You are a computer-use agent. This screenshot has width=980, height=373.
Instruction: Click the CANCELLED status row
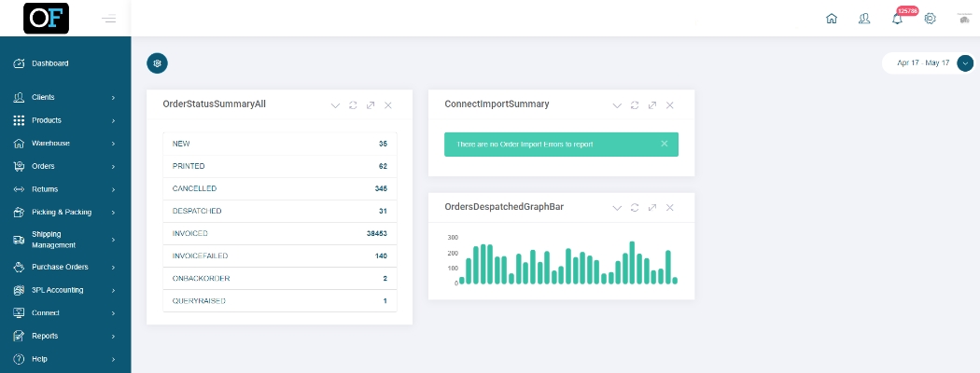279,188
